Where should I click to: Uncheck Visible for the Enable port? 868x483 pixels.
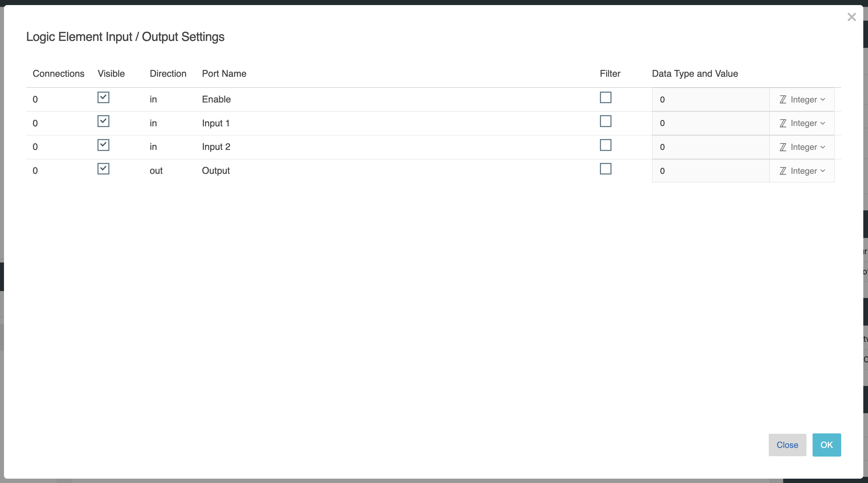[x=103, y=97]
